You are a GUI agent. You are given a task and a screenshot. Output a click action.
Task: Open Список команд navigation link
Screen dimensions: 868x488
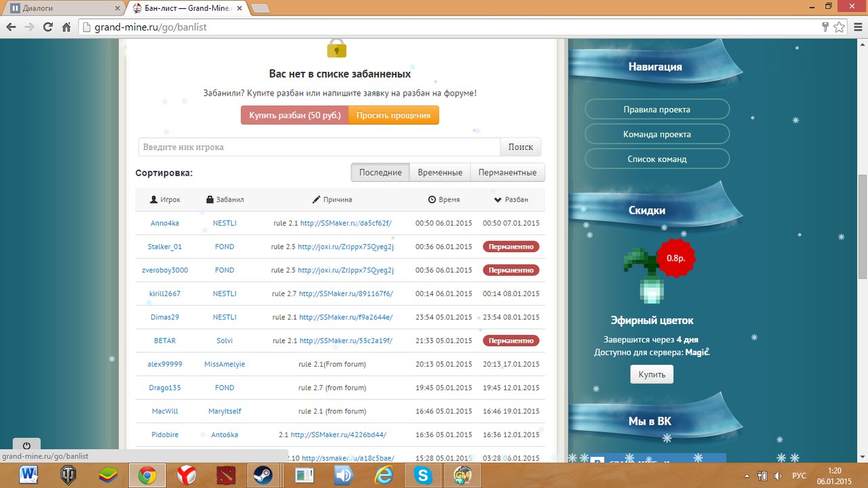[x=657, y=159]
